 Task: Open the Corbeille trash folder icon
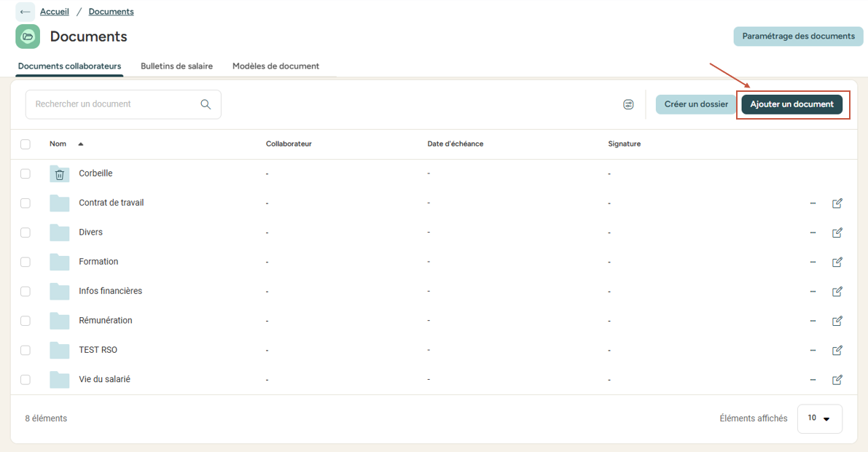point(60,174)
